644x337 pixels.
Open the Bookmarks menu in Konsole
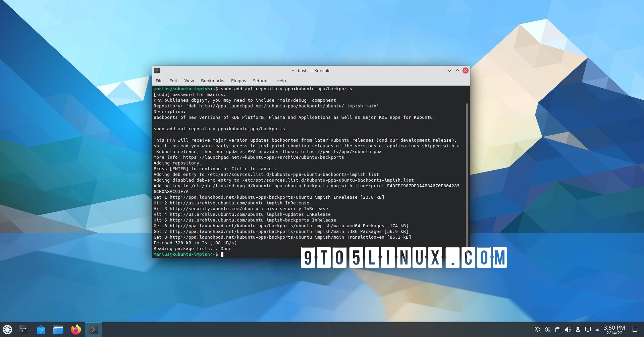point(213,81)
